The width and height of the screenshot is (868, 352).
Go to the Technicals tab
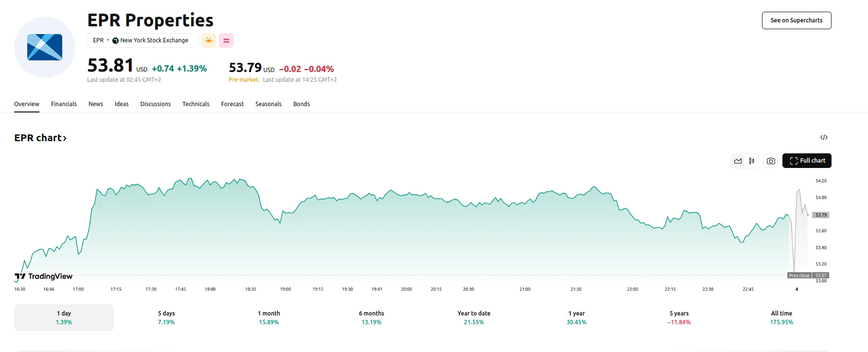click(x=195, y=104)
